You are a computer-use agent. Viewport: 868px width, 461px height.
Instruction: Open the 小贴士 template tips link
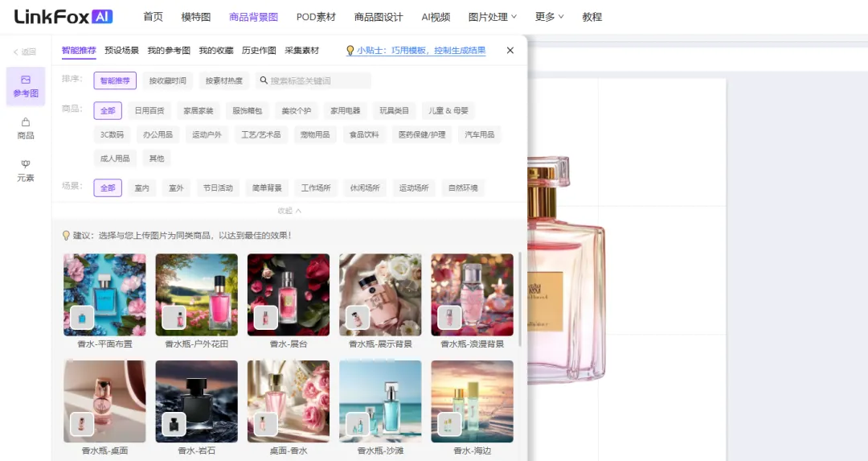coord(421,51)
